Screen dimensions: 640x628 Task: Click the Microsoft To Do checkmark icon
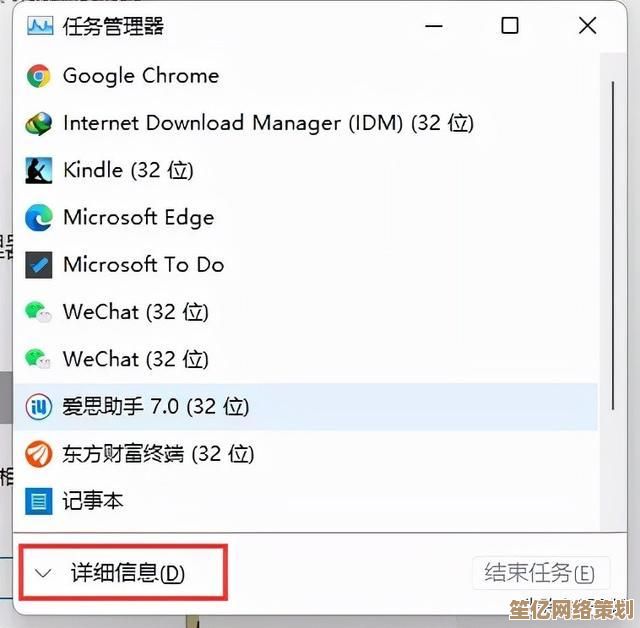click(x=39, y=265)
